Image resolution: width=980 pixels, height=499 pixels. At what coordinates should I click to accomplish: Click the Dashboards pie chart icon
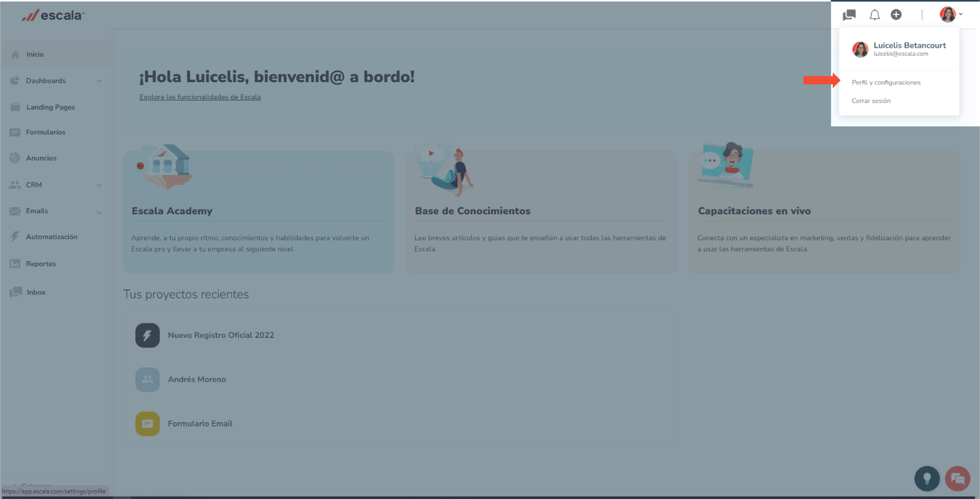click(x=15, y=81)
